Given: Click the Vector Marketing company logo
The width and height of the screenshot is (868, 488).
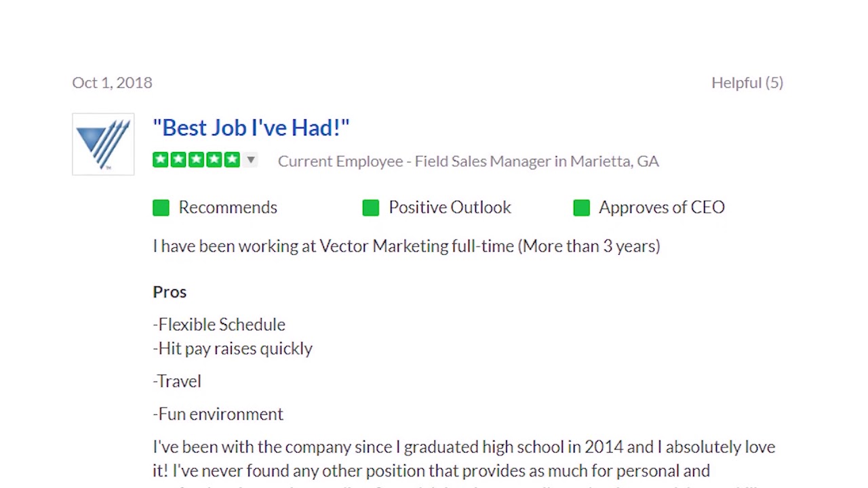Looking at the screenshot, I should point(103,144).
